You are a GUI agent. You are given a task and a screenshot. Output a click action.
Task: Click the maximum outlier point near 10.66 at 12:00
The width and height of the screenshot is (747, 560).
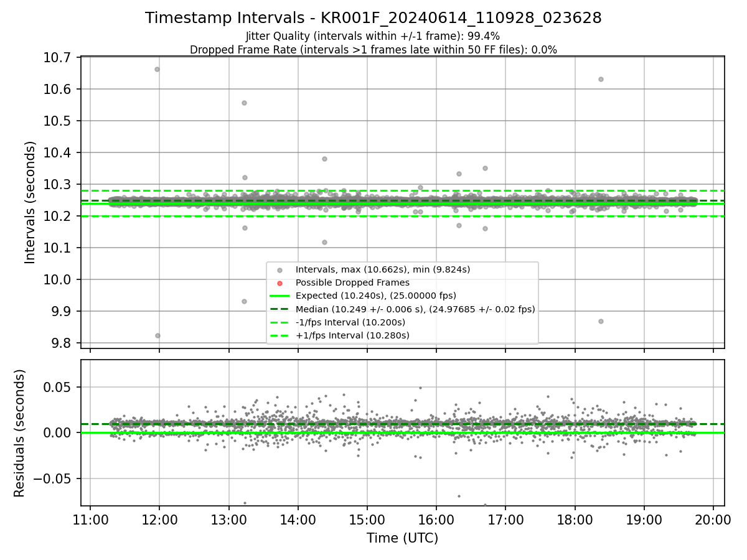point(157,69)
